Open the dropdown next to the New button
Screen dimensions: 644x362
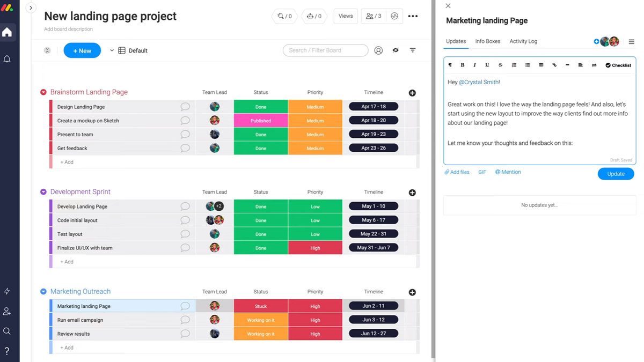point(112,50)
